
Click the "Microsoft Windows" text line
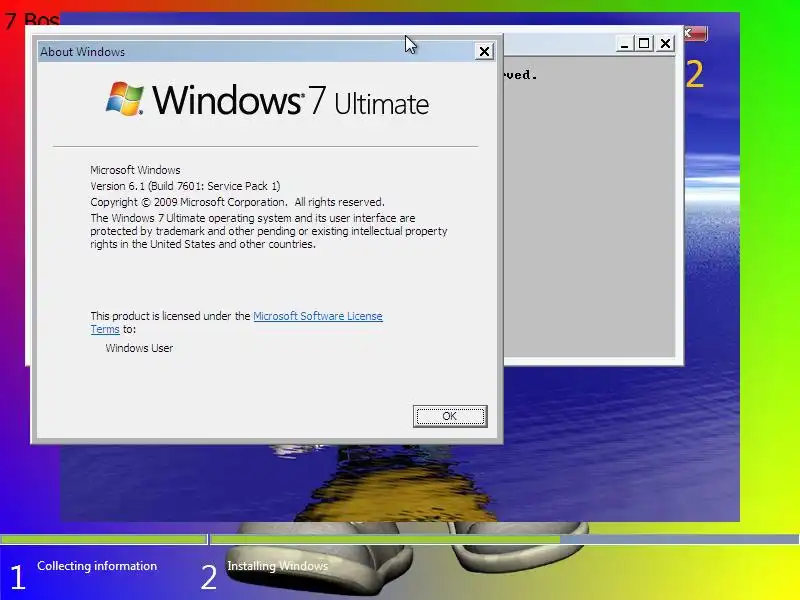coord(135,170)
